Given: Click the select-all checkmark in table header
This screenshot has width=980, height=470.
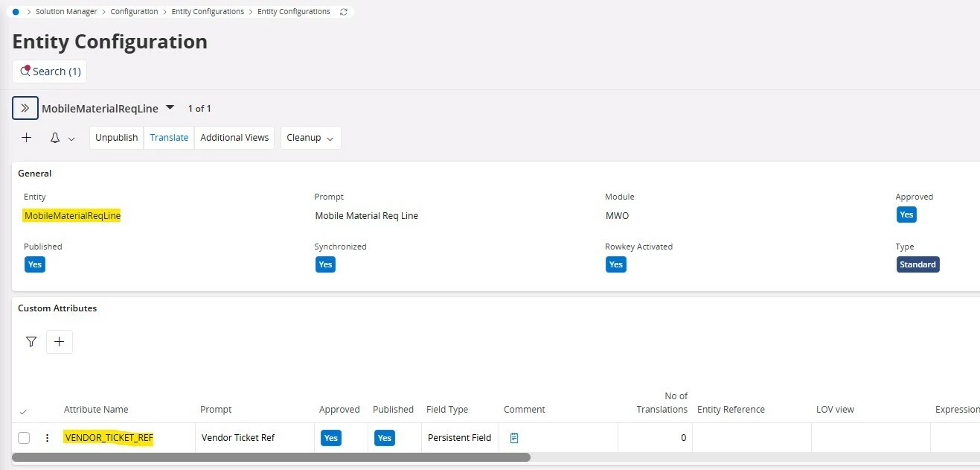Looking at the screenshot, I should click(x=23, y=411).
